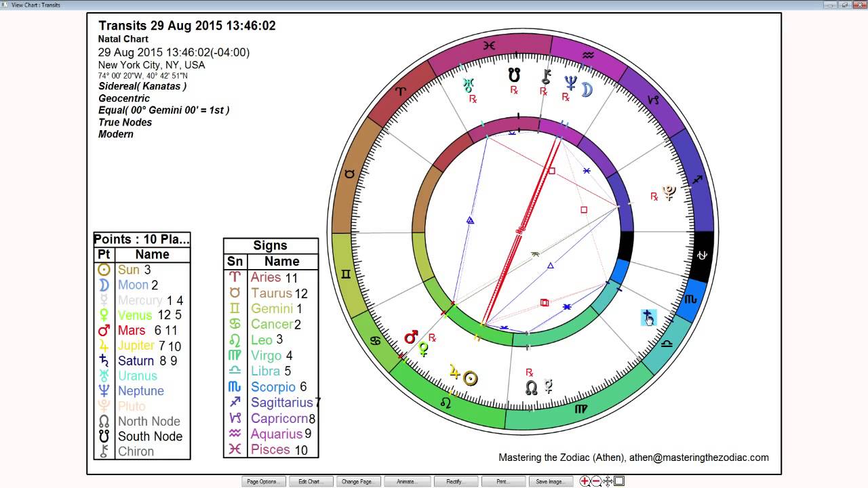The image size is (868, 488).
Task: Click the Virgo symbol in the zodiac ring
Action: click(581, 409)
